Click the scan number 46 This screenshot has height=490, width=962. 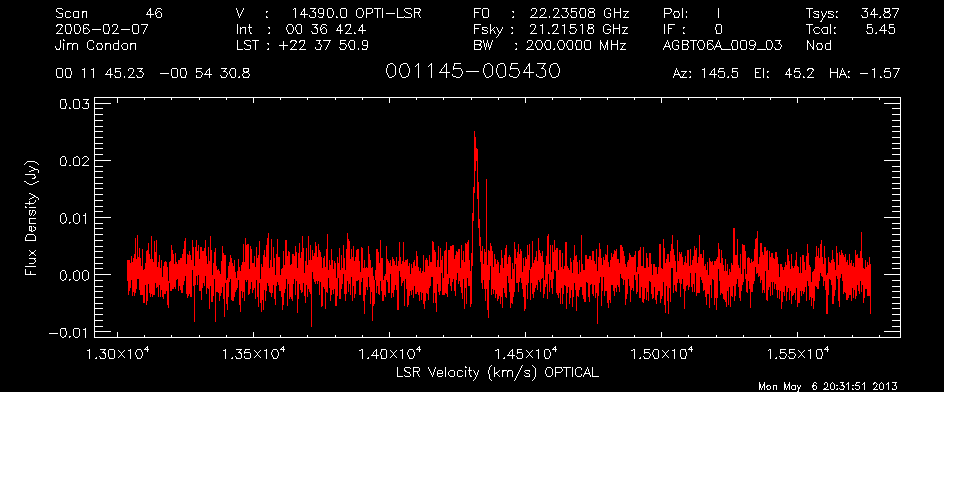(154, 13)
